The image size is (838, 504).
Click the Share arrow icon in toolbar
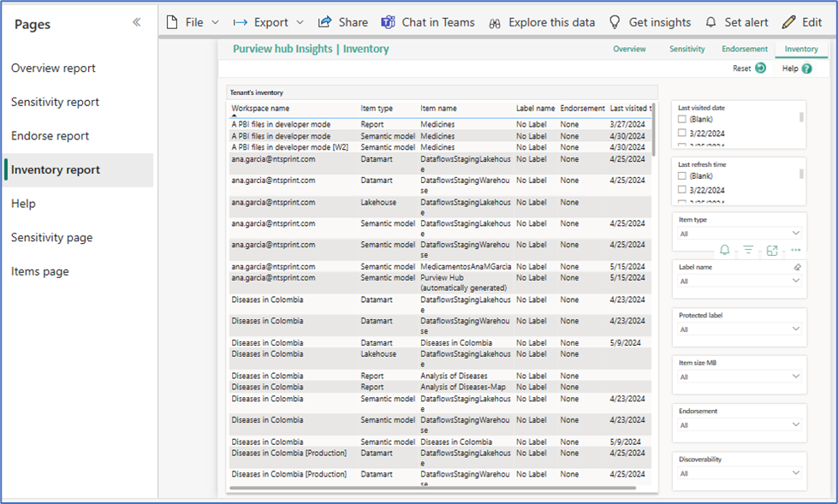(x=324, y=22)
